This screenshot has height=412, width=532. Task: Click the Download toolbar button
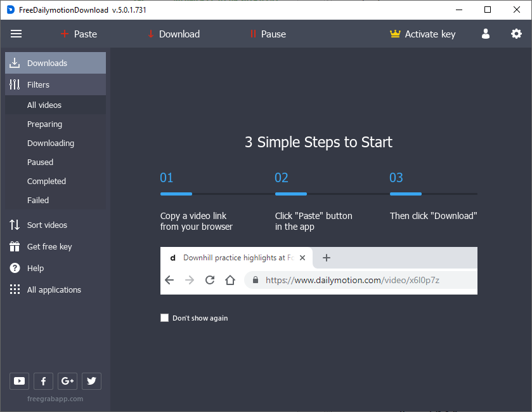pyautogui.click(x=174, y=34)
